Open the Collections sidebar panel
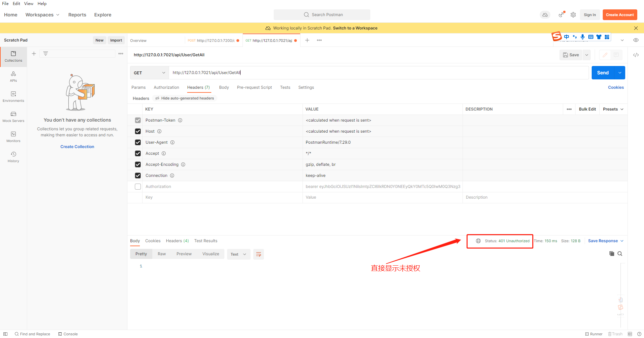This screenshot has height=338, width=644. point(13,57)
